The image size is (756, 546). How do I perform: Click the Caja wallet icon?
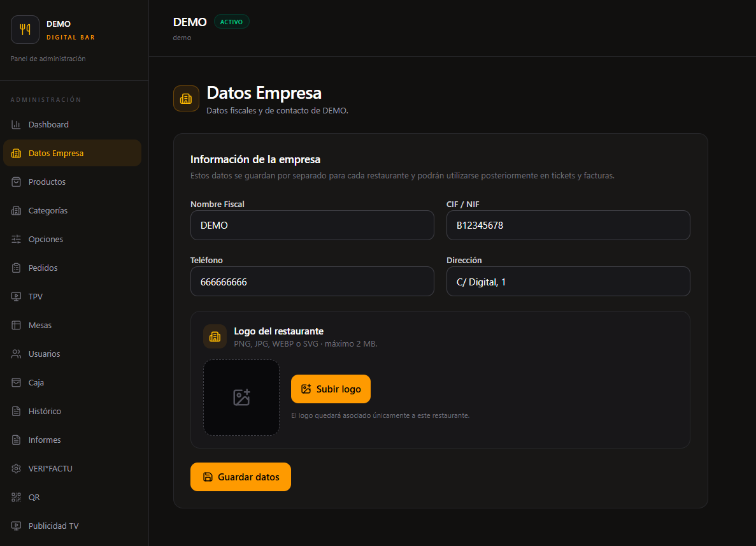16,382
